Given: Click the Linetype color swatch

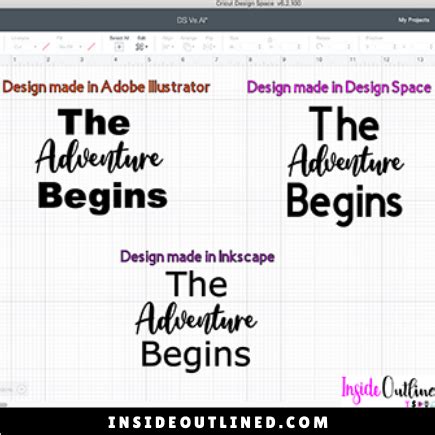Looking at the screenshot, I should [46, 47].
